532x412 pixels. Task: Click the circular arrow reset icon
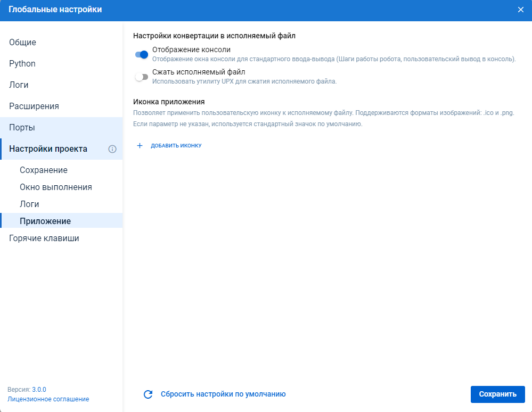148,394
